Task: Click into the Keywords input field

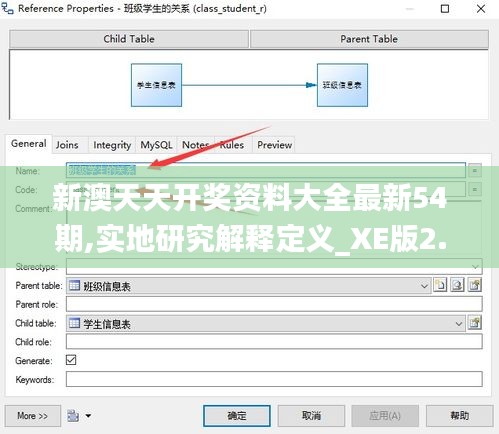Action: 274,379
